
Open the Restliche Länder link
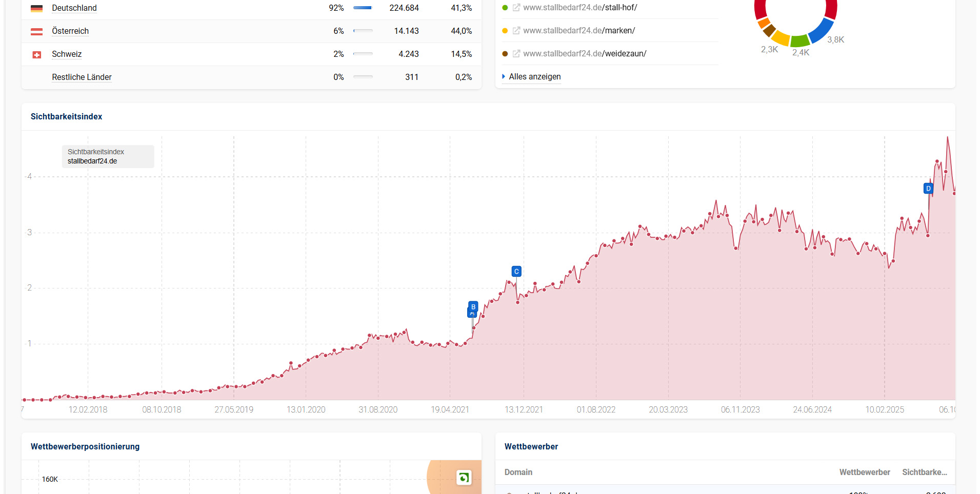82,77
